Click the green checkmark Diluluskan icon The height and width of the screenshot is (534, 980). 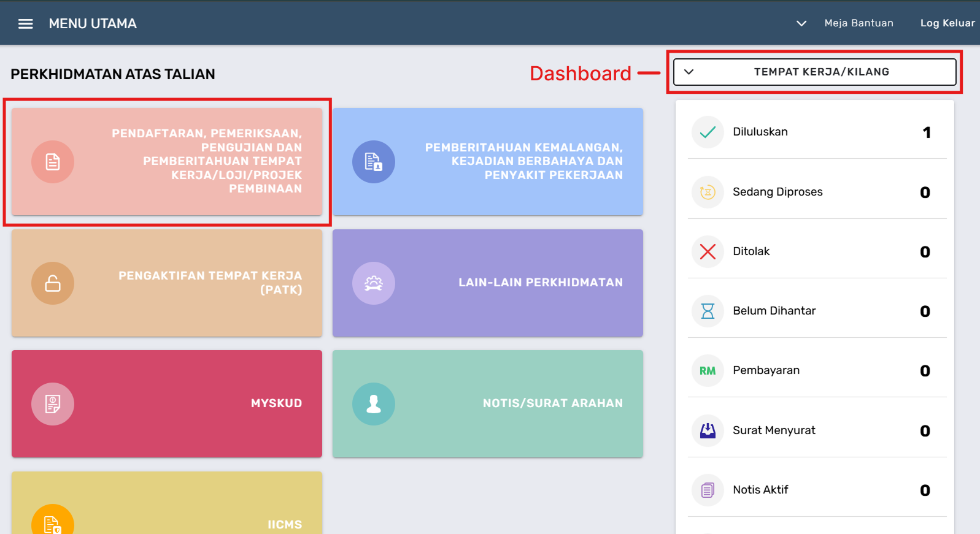708,132
